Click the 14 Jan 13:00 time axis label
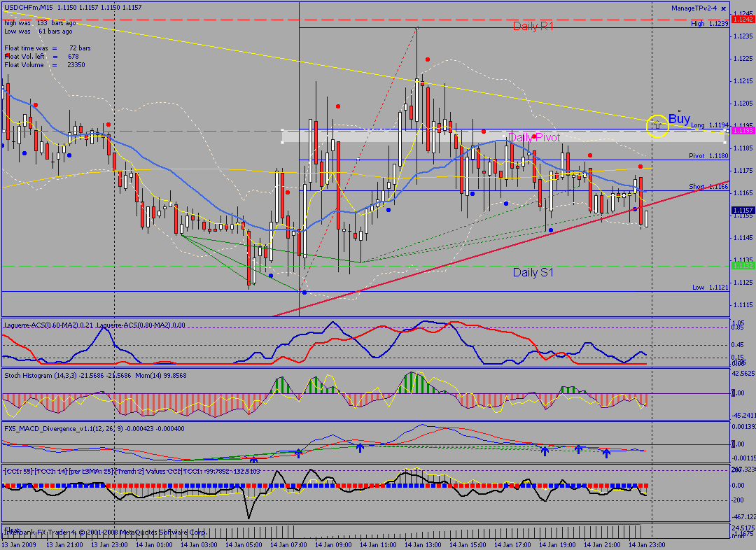This screenshot has width=756, height=550. [424, 544]
